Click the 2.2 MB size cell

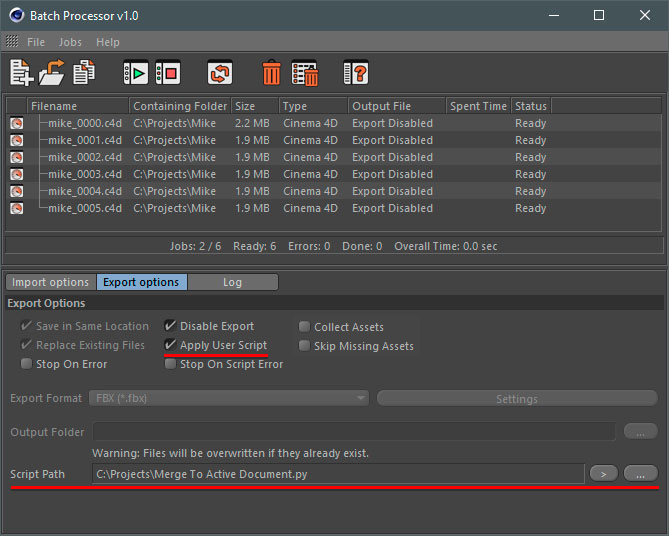(252, 123)
